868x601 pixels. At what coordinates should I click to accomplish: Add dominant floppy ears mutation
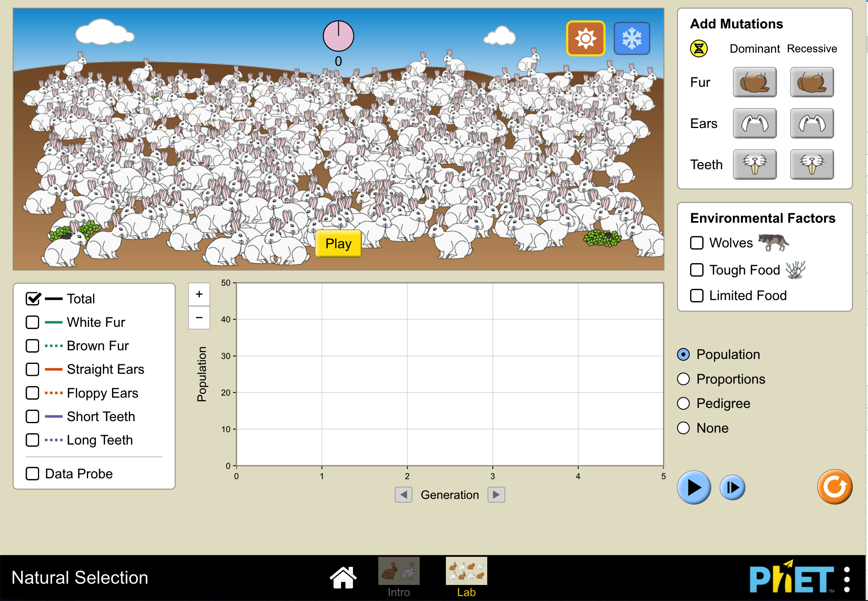point(755,123)
